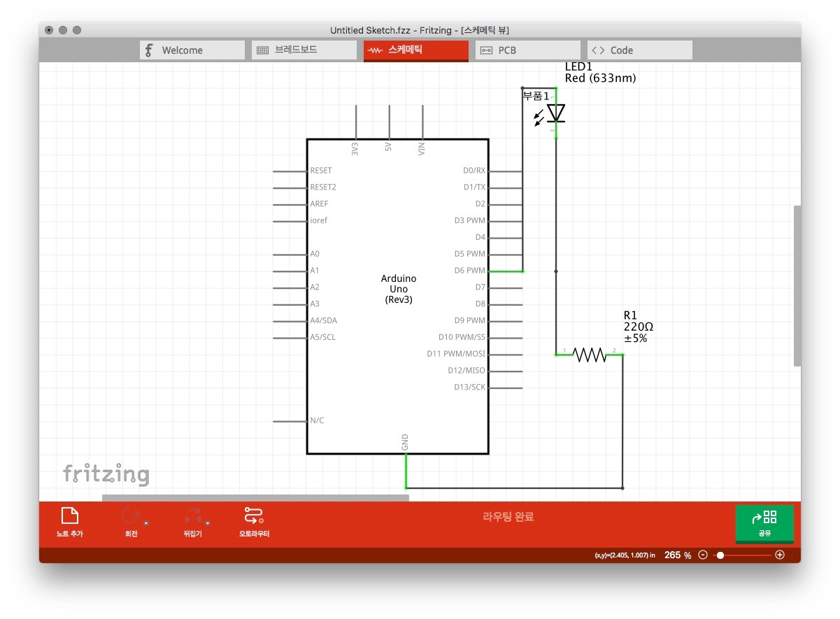Click the zoom out minus icon

click(x=703, y=555)
